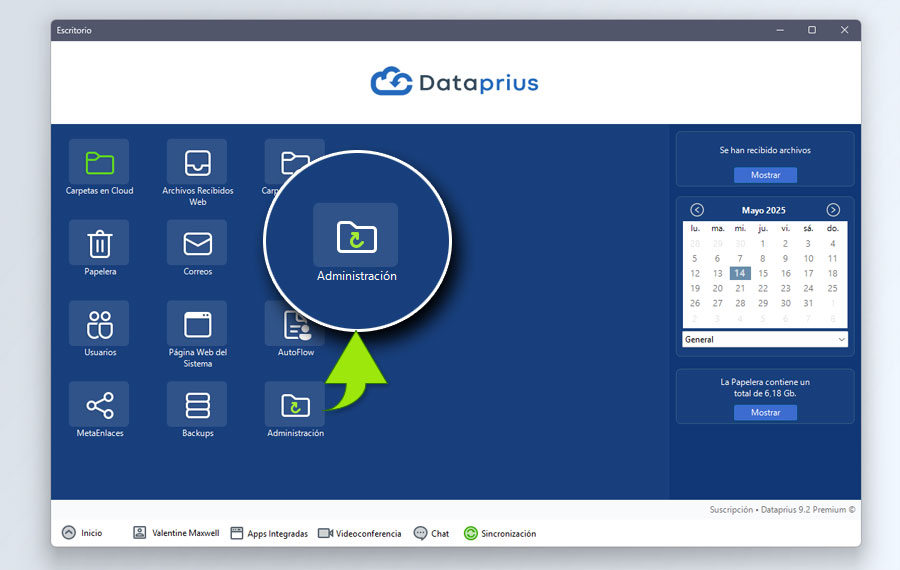The height and width of the screenshot is (570, 900).
Task: Click Mostrar under received files notice
Action: pos(765,175)
